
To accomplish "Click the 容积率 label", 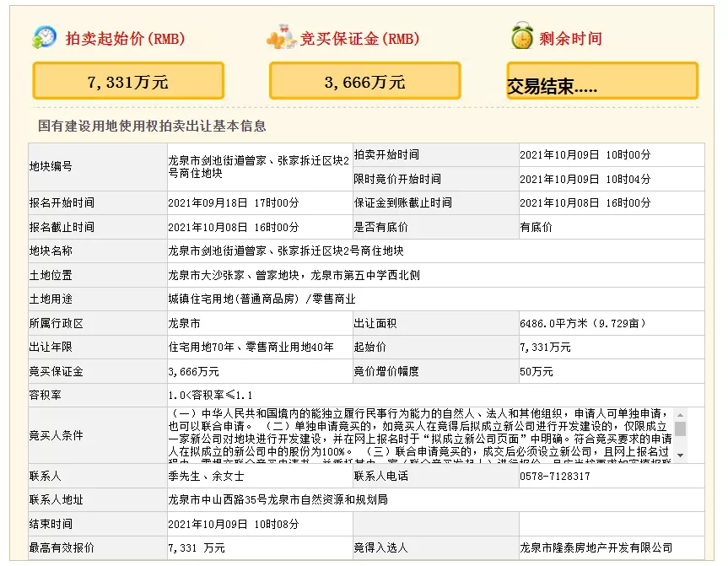I will [x=45, y=395].
